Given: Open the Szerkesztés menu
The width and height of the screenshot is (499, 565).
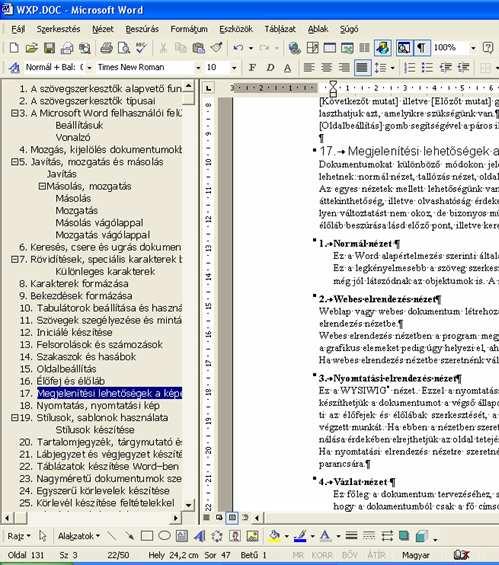Looking at the screenshot, I should click(x=58, y=29).
